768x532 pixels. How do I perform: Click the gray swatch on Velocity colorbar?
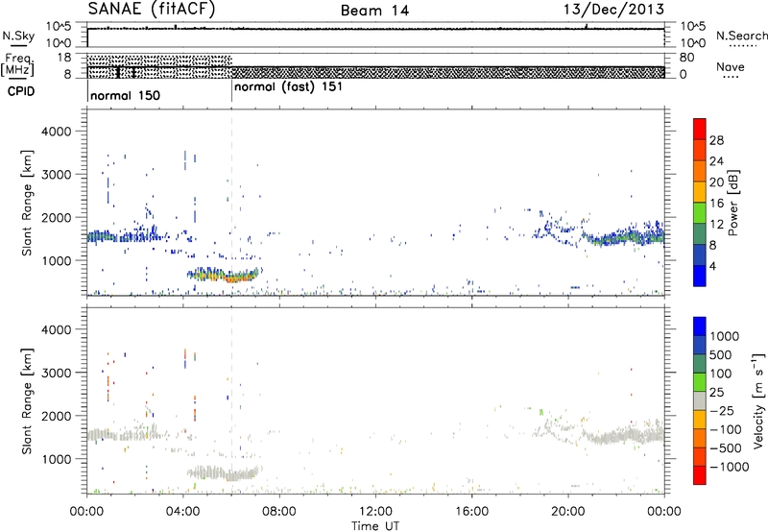pyautogui.click(x=700, y=400)
